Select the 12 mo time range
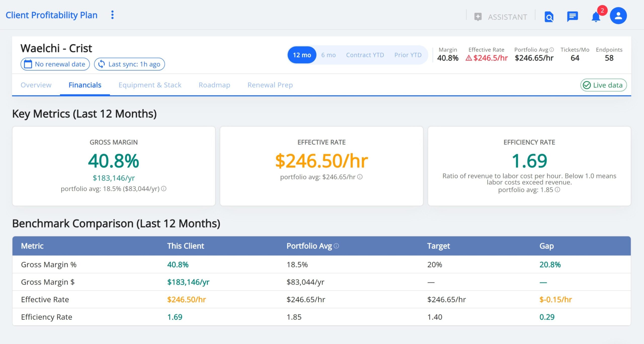Image resolution: width=644 pixels, height=344 pixels. pyautogui.click(x=302, y=55)
